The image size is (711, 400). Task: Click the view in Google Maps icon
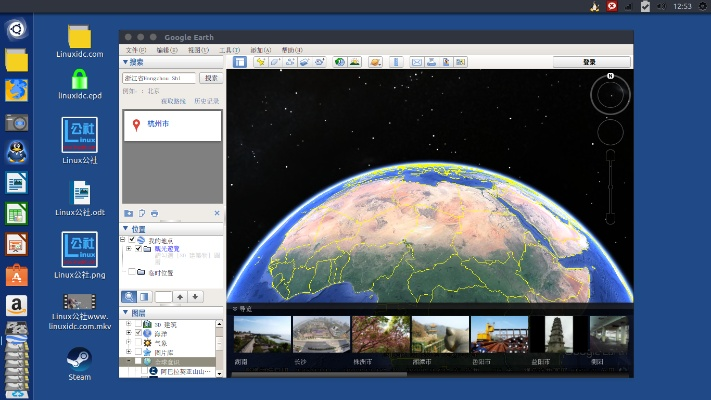click(461, 62)
